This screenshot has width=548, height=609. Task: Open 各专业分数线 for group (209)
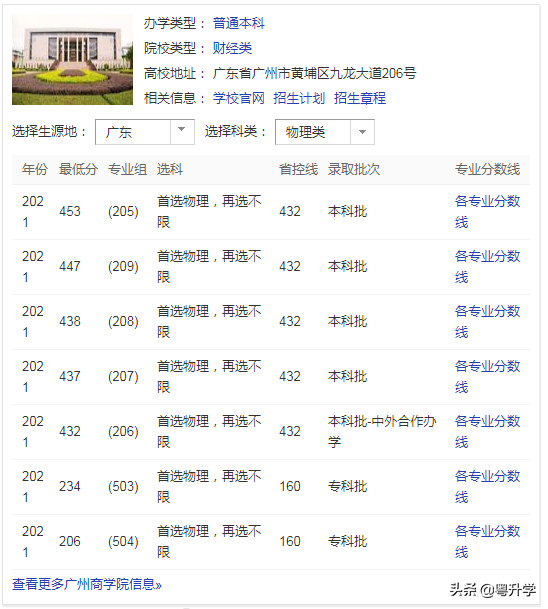click(x=487, y=266)
